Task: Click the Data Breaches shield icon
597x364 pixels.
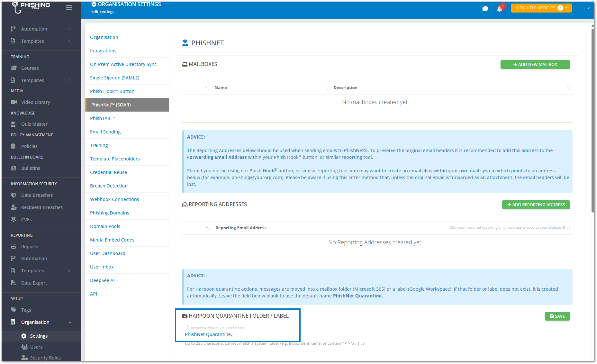Action: tap(14, 195)
